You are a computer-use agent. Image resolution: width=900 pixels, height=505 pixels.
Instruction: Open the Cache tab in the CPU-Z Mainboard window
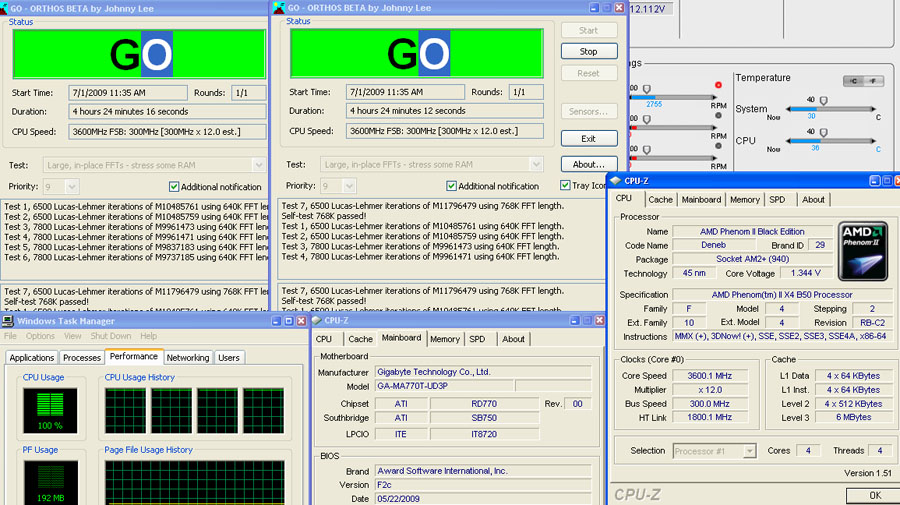(x=360, y=339)
